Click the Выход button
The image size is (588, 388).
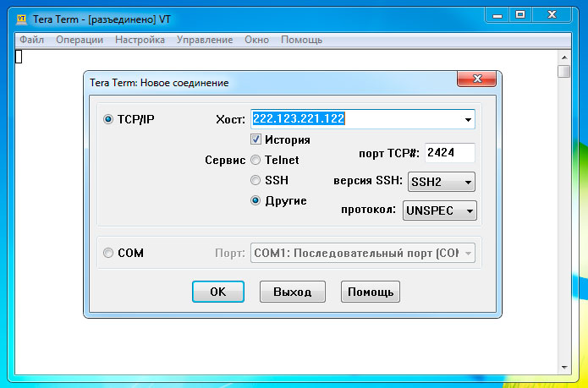[292, 292]
